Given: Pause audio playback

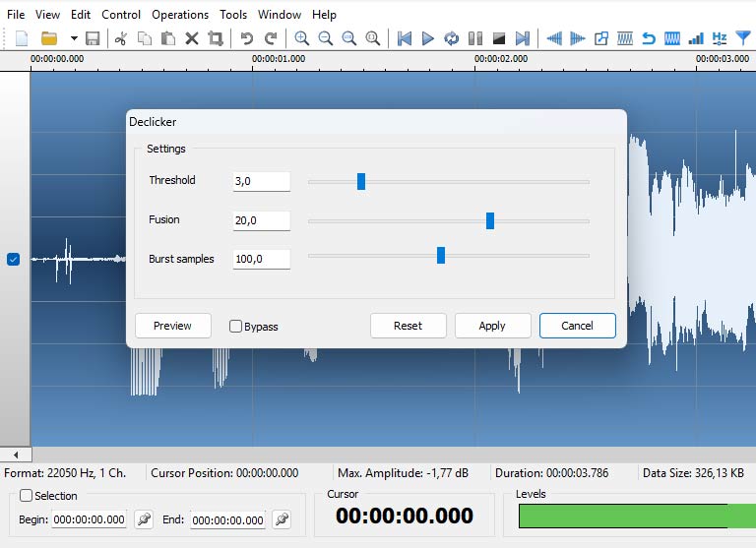Looking at the screenshot, I should (475, 38).
